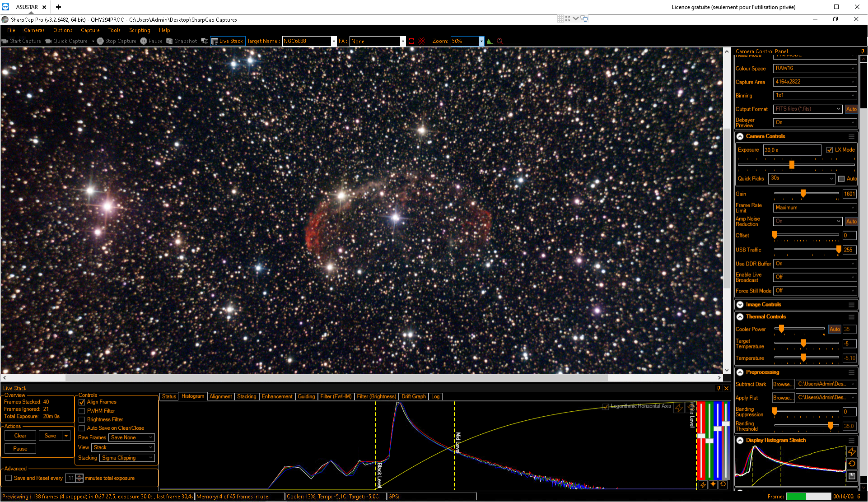Open the Colour Space RAW16 dropdown
Viewport: 868px width, 502px height.
[x=815, y=69]
